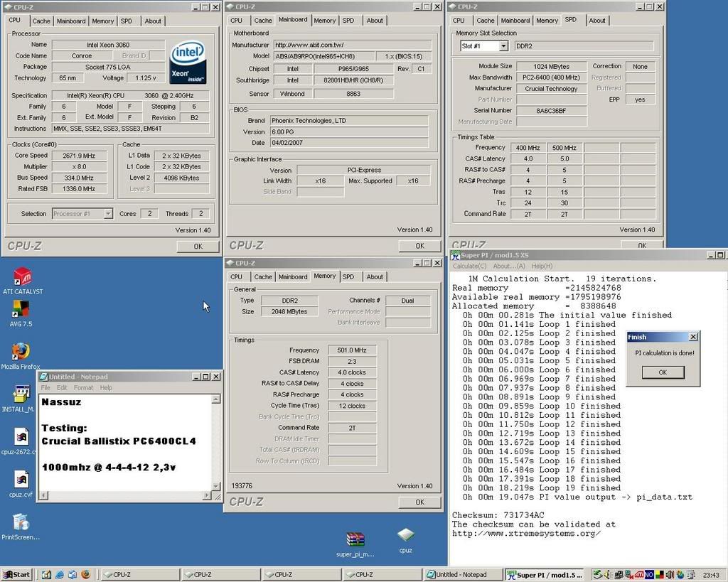
Task: Open About tab in Mainboard window
Action: tap(375, 21)
